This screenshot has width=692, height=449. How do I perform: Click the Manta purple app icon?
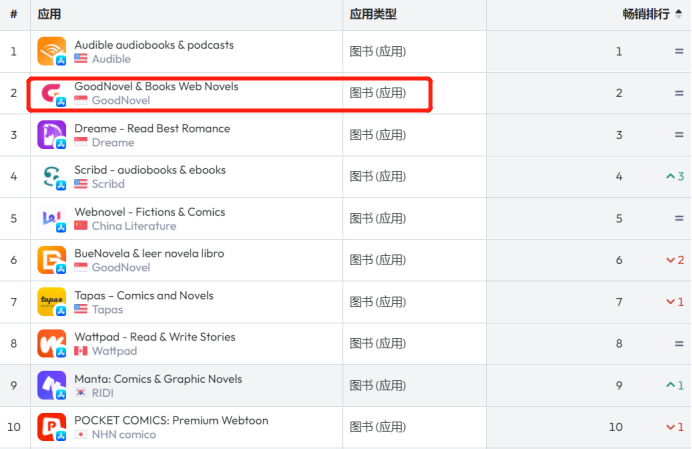click(x=52, y=386)
